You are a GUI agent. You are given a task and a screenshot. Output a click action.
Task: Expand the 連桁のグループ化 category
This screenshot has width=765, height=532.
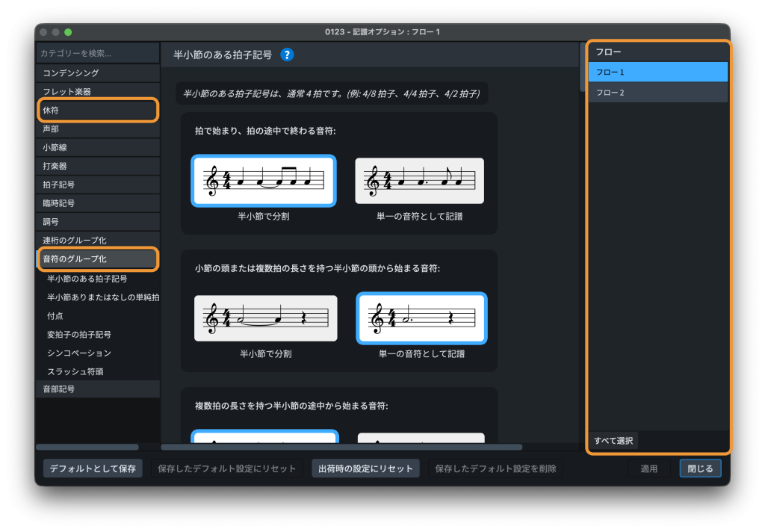[x=98, y=241]
